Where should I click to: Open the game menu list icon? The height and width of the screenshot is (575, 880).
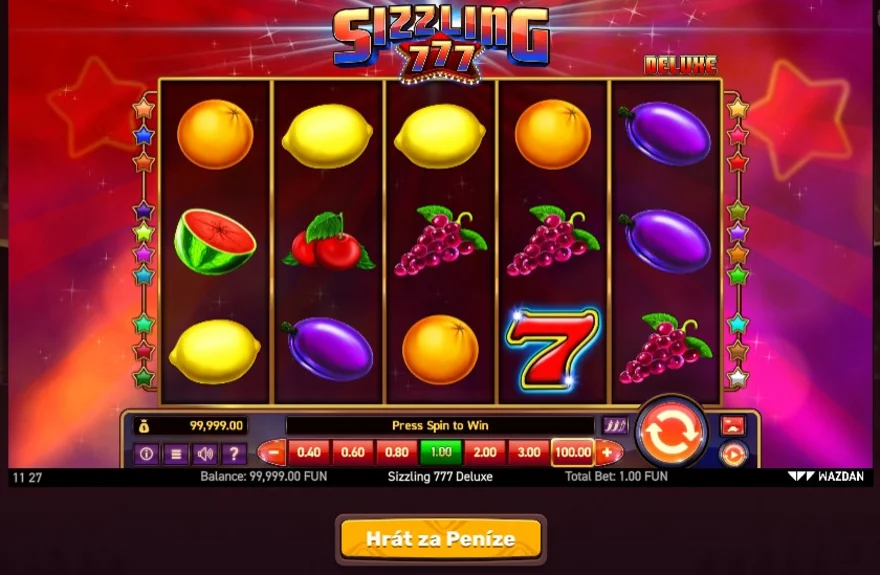[x=176, y=453]
